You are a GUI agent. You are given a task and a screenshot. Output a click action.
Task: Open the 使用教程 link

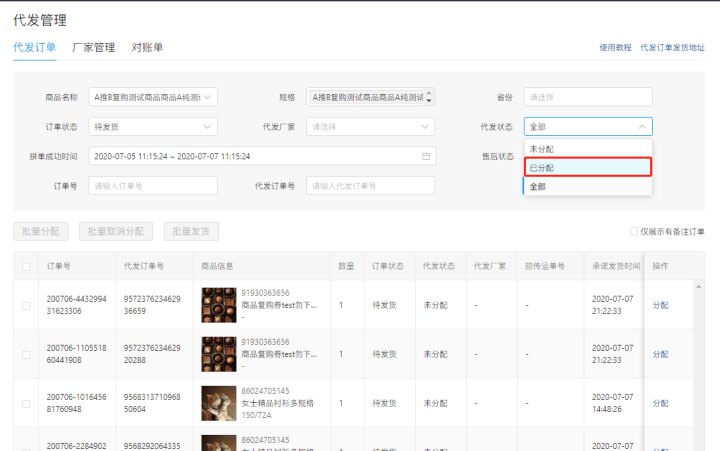(x=615, y=47)
